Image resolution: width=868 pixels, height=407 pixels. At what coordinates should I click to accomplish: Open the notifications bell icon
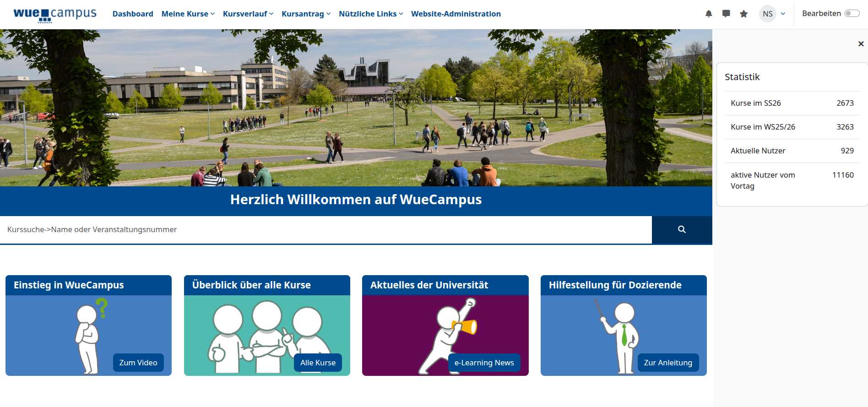[x=709, y=14]
